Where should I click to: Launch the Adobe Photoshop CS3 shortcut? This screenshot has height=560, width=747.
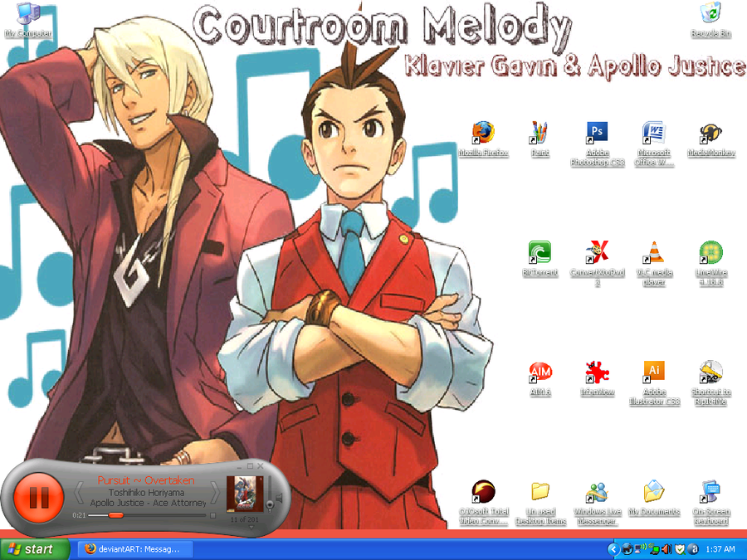tap(598, 144)
